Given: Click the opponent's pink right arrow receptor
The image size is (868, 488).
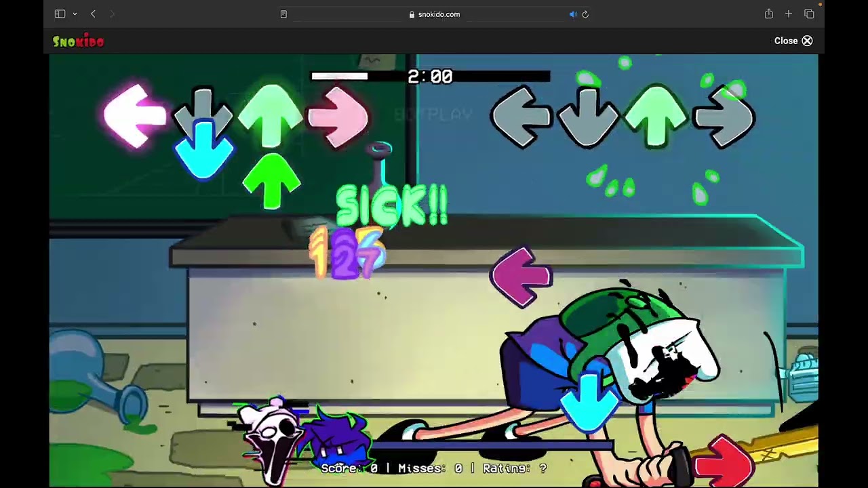Looking at the screenshot, I should pyautogui.click(x=338, y=117).
